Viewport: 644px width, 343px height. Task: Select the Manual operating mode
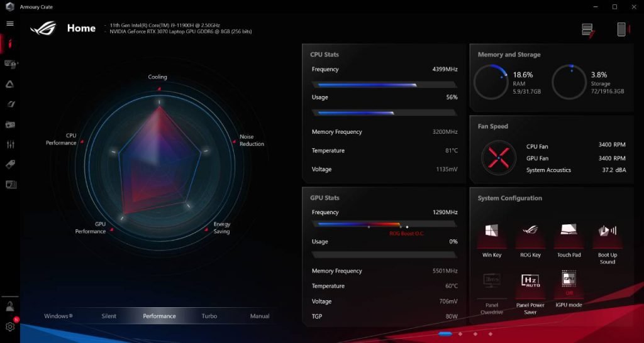tap(260, 316)
